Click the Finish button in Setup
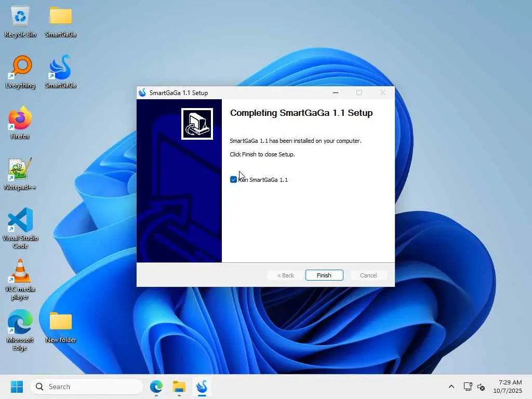 point(324,275)
